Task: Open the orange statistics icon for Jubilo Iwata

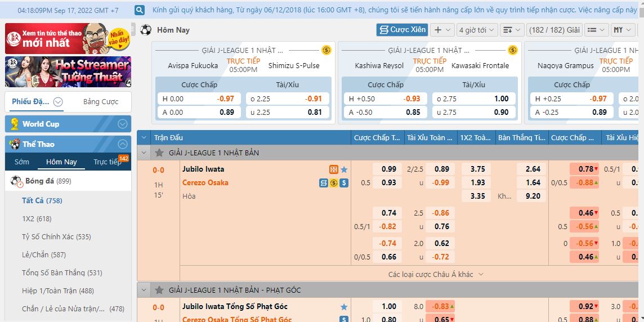Action: pyautogui.click(x=333, y=169)
